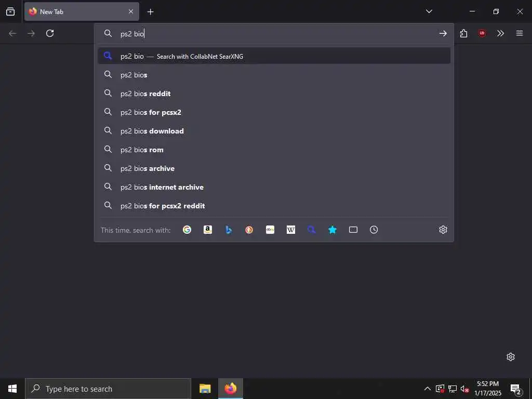
Task: Choose the 'ps2 bios rom' suggestion
Action: [274, 150]
